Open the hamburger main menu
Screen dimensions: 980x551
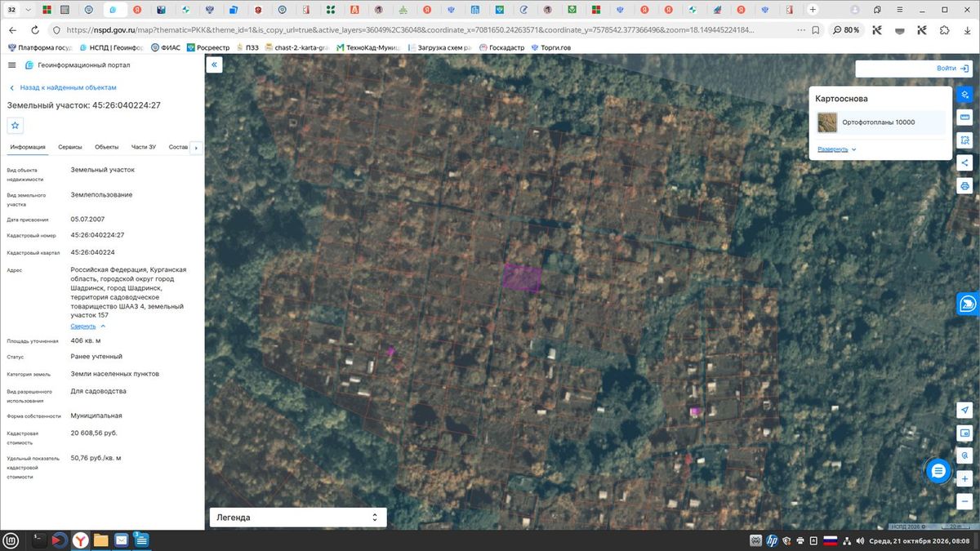coord(11,65)
